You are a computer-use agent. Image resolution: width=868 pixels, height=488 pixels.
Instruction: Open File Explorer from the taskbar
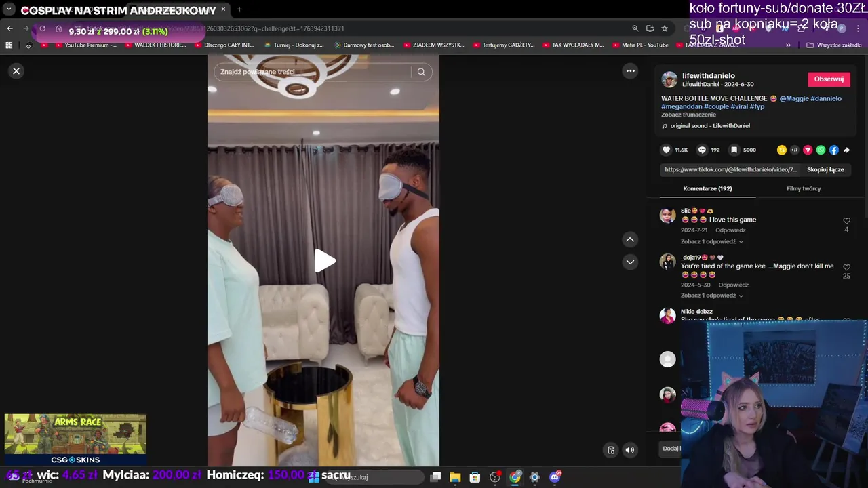click(455, 477)
